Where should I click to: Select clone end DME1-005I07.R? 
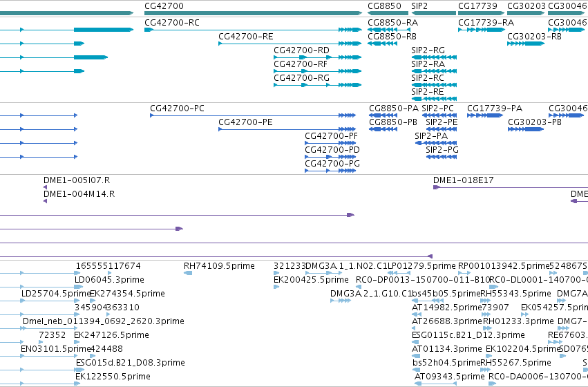tap(46, 187)
